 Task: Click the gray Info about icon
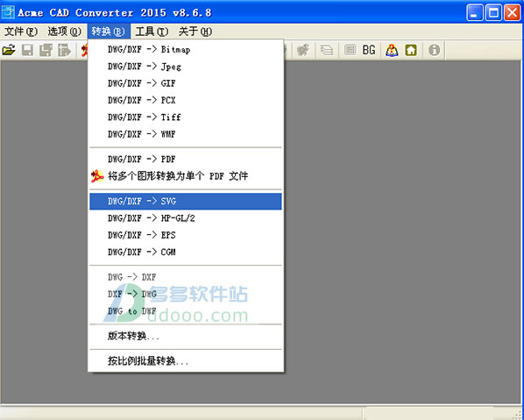click(x=434, y=50)
